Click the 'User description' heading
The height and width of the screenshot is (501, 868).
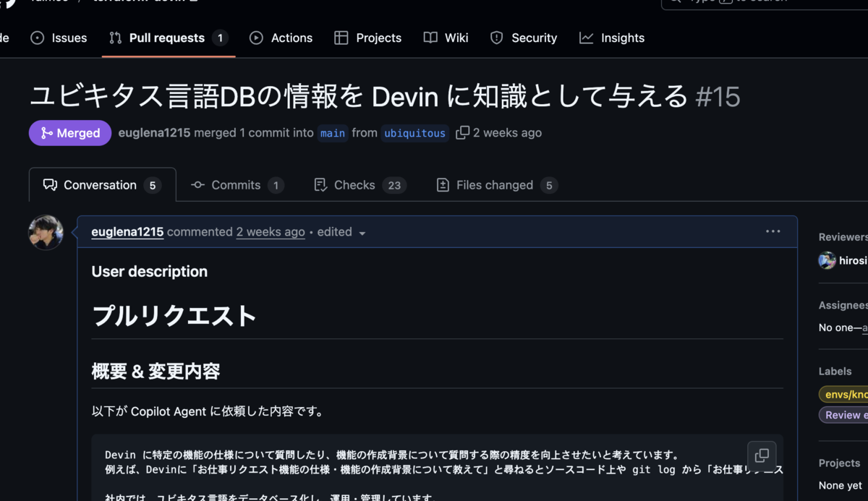tap(149, 272)
